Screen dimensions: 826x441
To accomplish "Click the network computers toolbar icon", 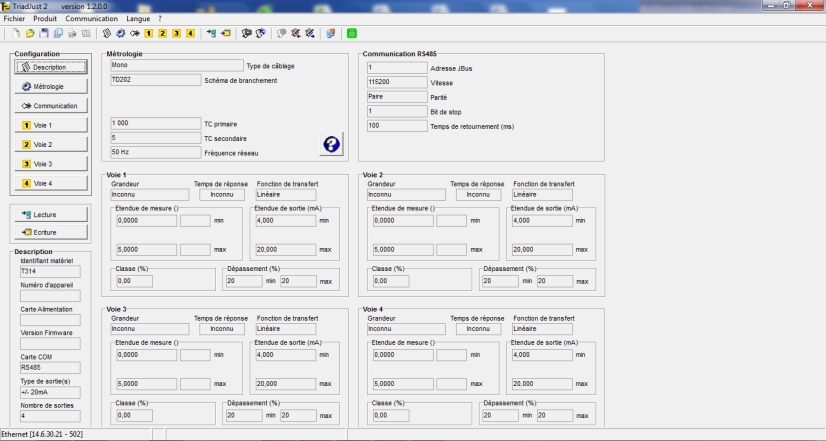I will (331, 33).
